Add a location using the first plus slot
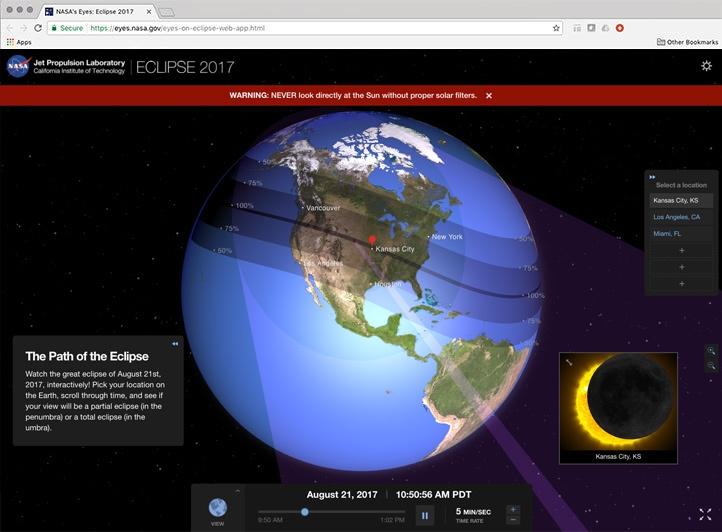 pos(682,250)
